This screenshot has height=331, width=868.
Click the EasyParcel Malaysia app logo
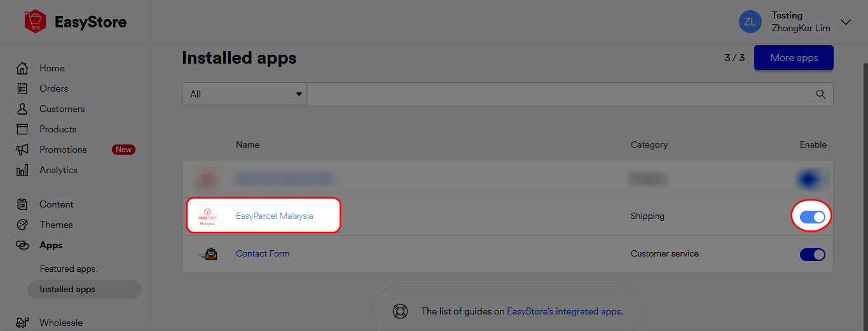[208, 216]
